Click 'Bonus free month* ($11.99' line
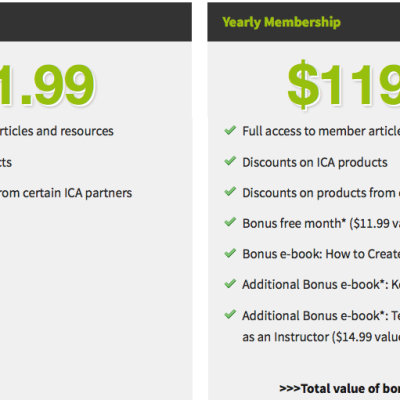400x400 pixels. (321, 223)
